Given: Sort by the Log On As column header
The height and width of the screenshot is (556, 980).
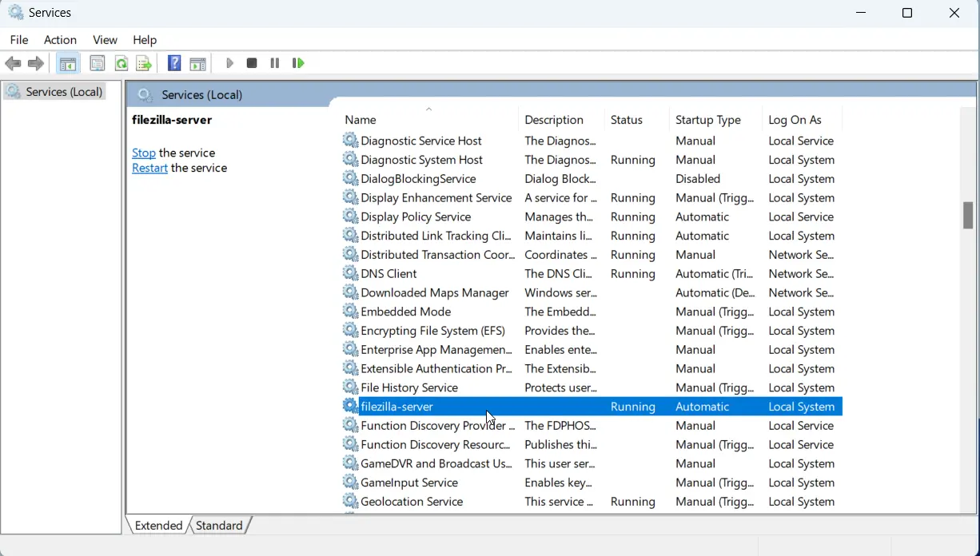Looking at the screenshot, I should coord(802,120).
